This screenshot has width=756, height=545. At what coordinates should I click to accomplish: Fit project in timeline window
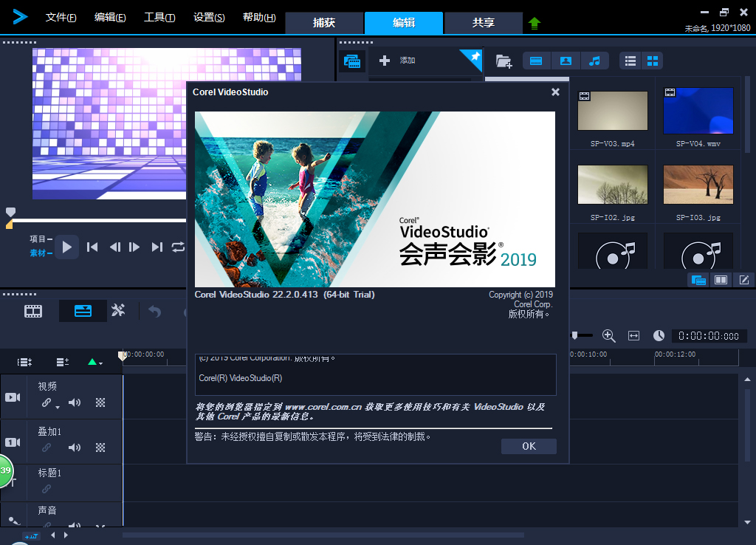click(x=633, y=336)
